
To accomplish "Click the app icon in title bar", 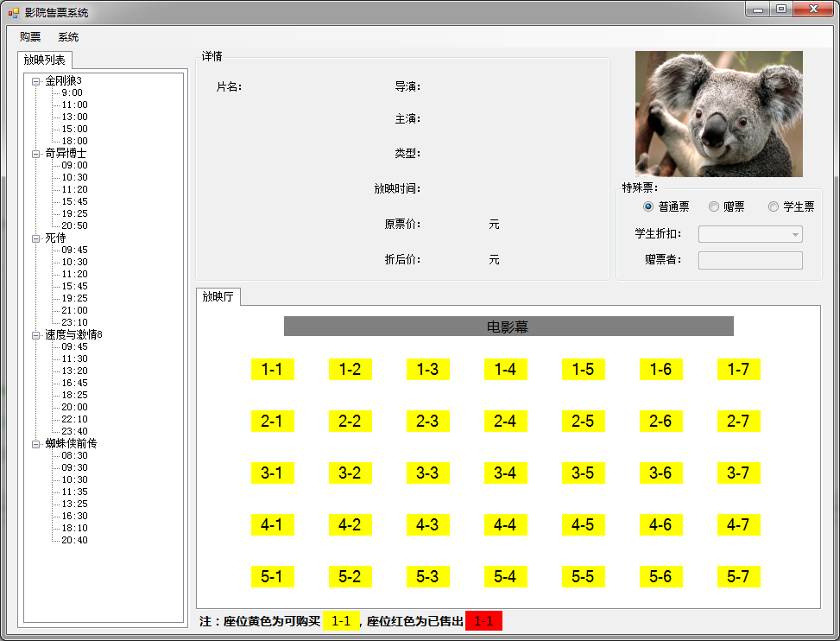I will [14, 12].
